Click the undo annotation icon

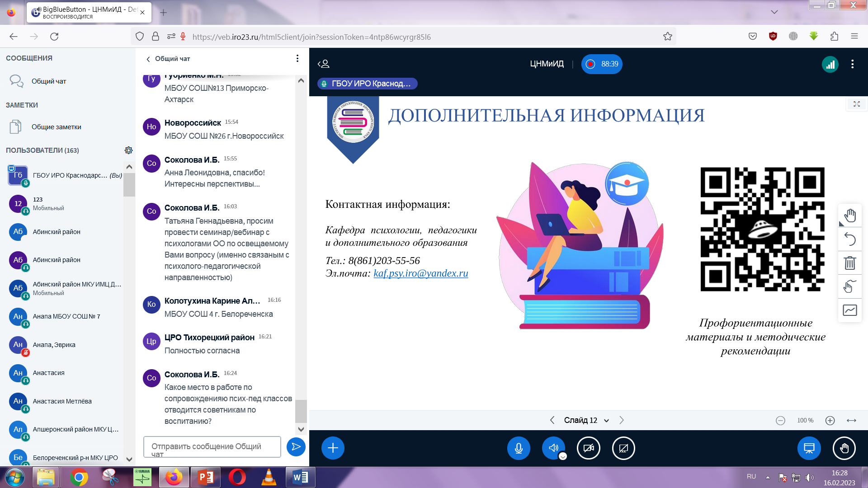point(850,239)
